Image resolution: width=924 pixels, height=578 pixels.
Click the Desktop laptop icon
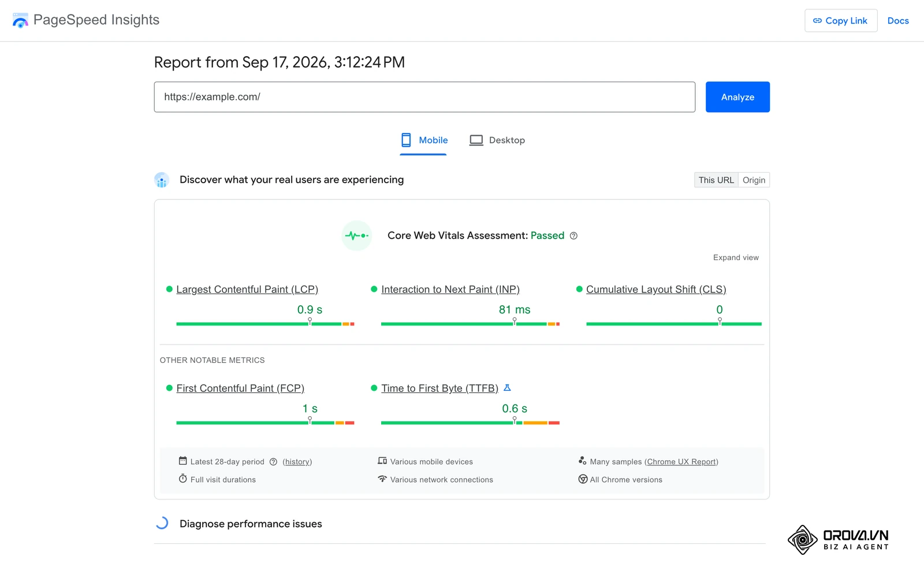coord(476,140)
